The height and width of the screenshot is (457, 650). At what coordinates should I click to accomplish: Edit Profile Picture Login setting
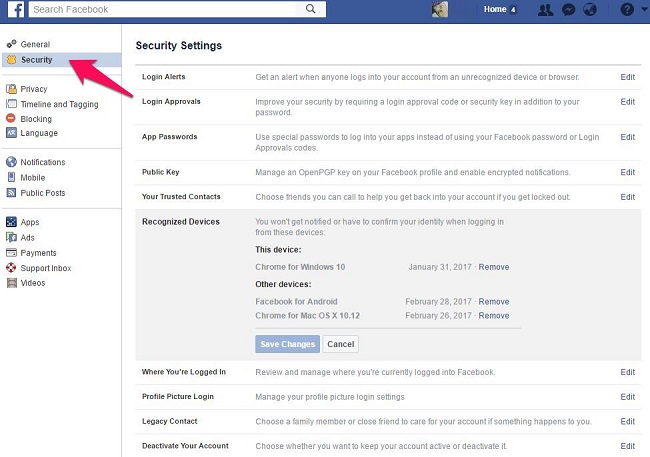(x=628, y=397)
